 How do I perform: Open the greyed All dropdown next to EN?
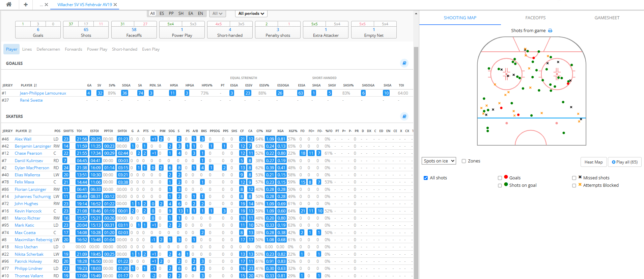pyautogui.click(x=217, y=14)
